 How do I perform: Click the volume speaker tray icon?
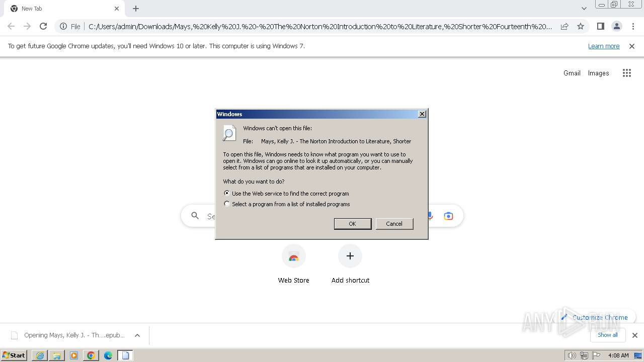point(572,355)
